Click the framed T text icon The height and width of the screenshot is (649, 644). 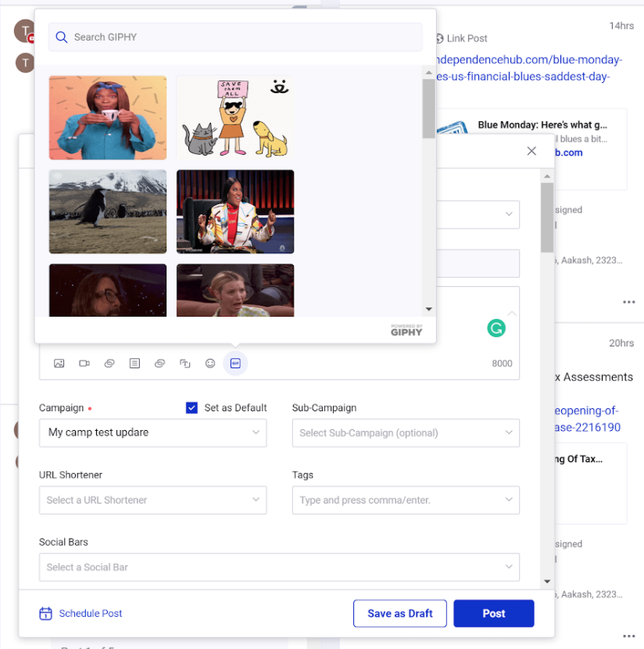(185, 364)
